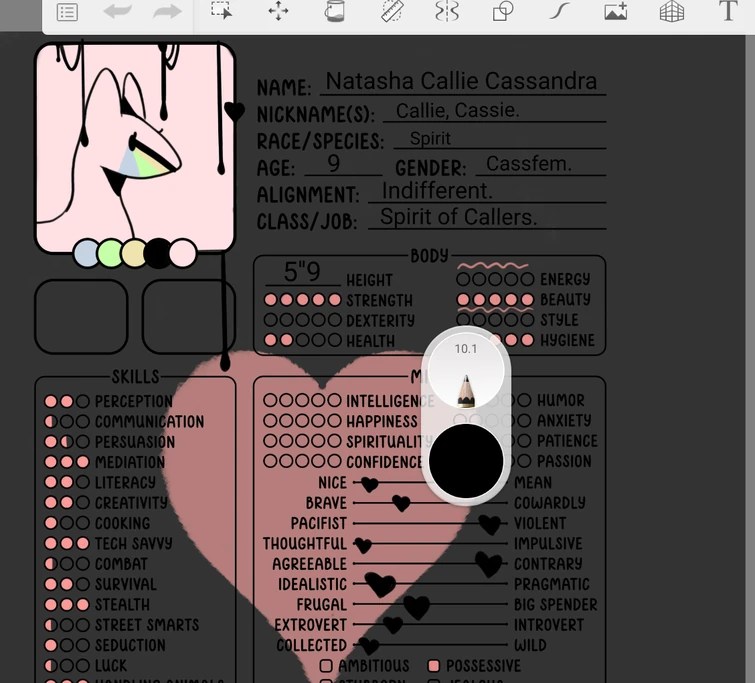The width and height of the screenshot is (755, 683).
Task: Click the first Happiness rating circle
Action: (x=270, y=421)
